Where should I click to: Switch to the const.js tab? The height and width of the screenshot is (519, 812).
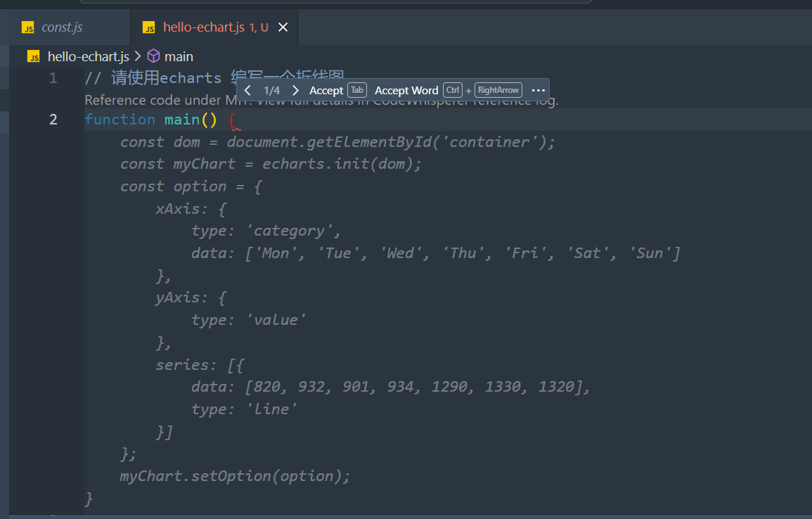point(62,27)
